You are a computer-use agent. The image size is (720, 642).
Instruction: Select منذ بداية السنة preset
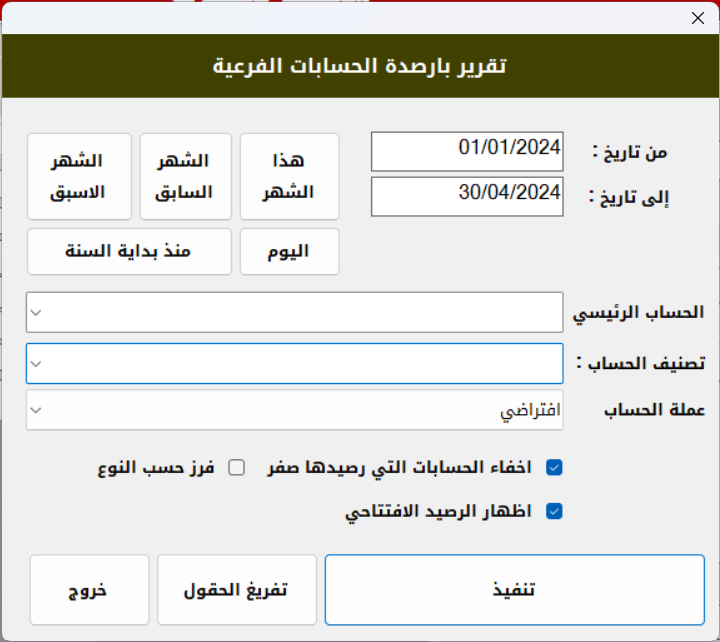click(x=129, y=252)
